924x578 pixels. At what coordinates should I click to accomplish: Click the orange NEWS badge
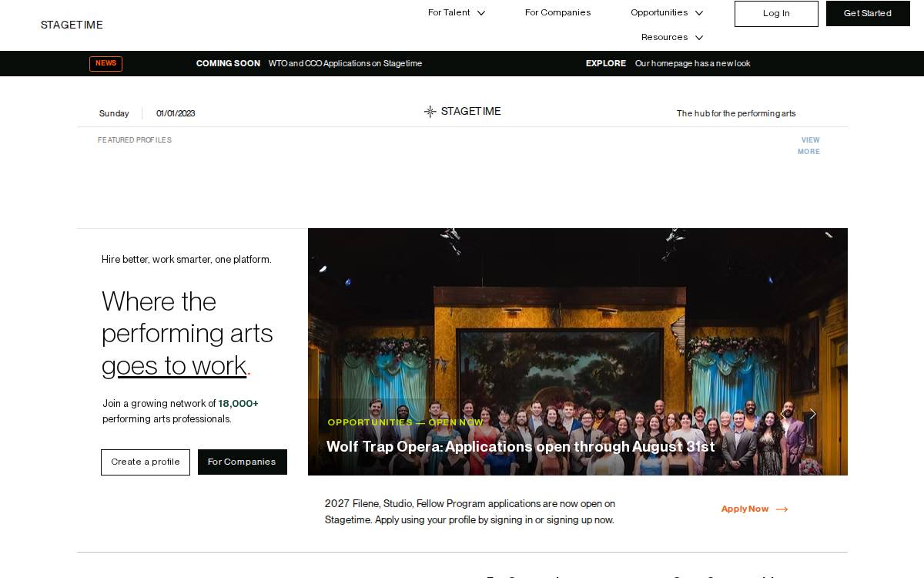click(x=106, y=63)
